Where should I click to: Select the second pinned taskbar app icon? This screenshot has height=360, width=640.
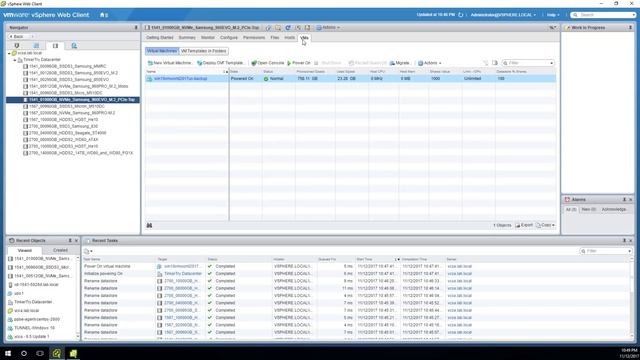tap(73, 353)
